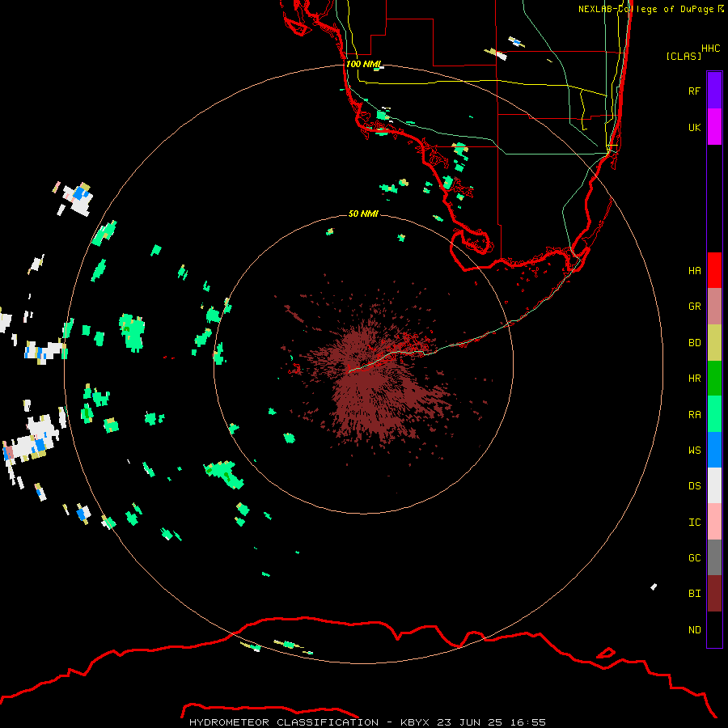This screenshot has width=728, height=728.
Task: Click the WS blue legend swatch
Action: tap(714, 450)
